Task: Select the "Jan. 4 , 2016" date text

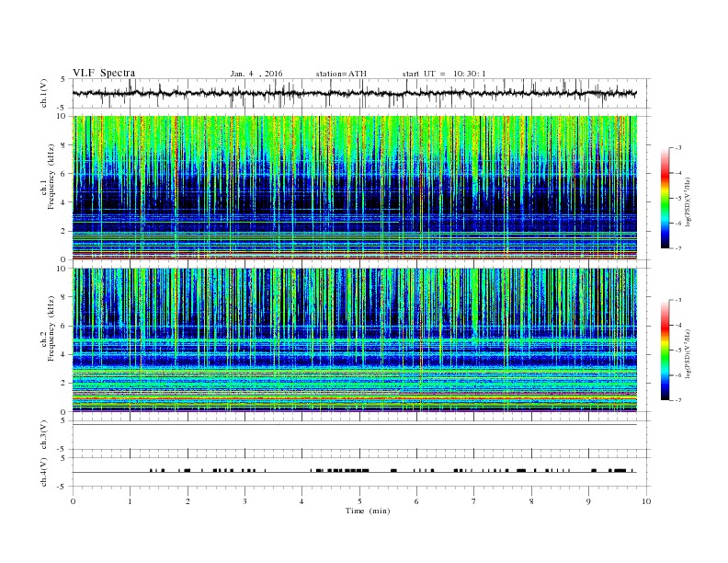Action: pyautogui.click(x=256, y=74)
